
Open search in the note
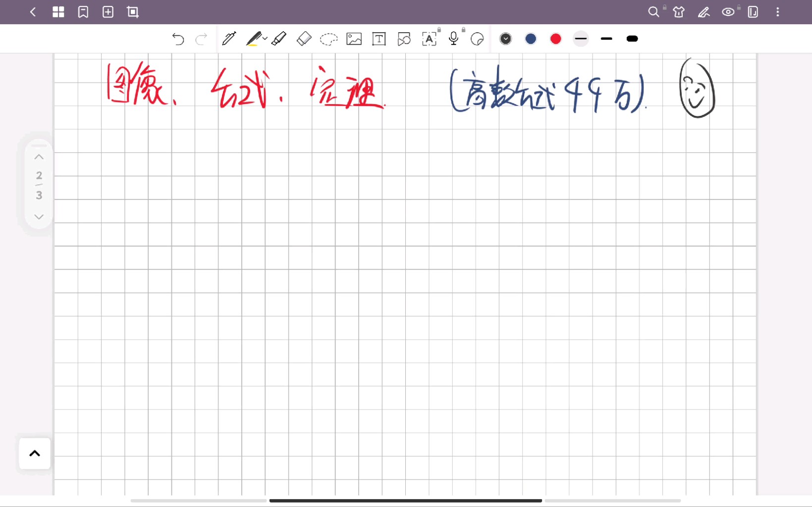pyautogui.click(x=653, y=12)
